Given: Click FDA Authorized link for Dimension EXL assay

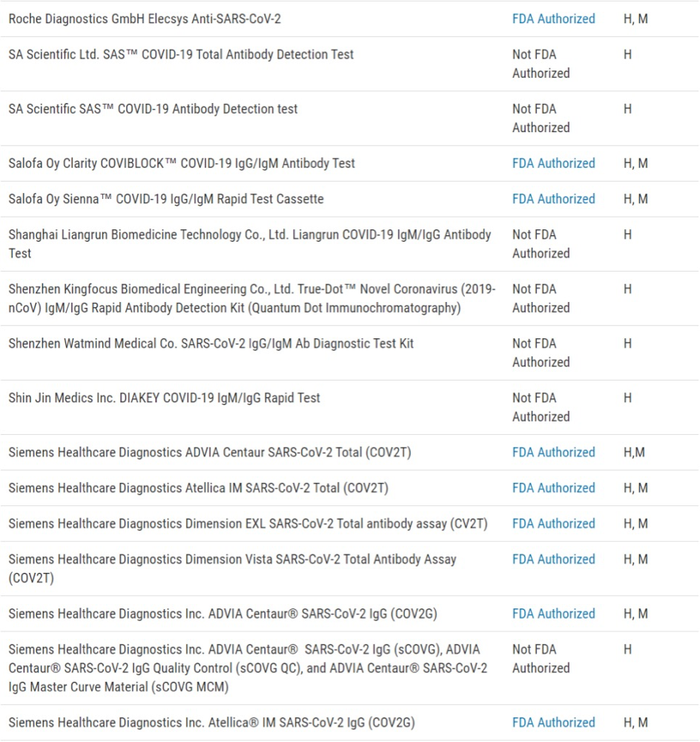Looking at the screenshot, I should click(x=553, y=523).
